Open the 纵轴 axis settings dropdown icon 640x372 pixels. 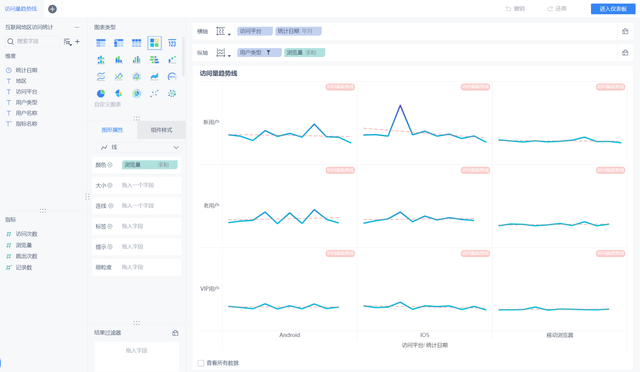(x=223, y=53)
